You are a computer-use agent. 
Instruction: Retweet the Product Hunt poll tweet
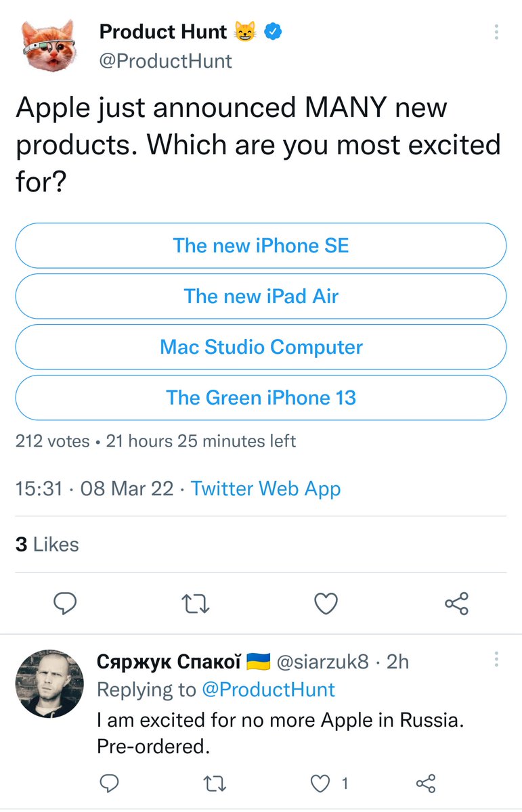(x=196, y=602)
